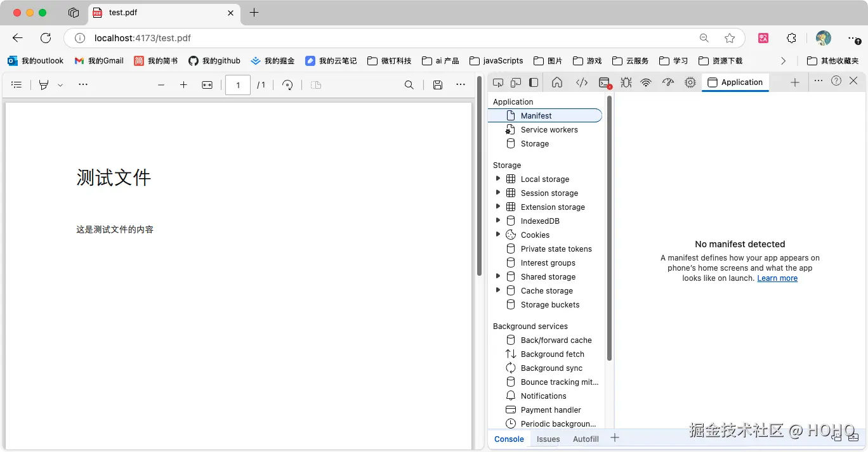Select Notifications item
The width and height of the screenshot is (868, 452).
(545, 396)
